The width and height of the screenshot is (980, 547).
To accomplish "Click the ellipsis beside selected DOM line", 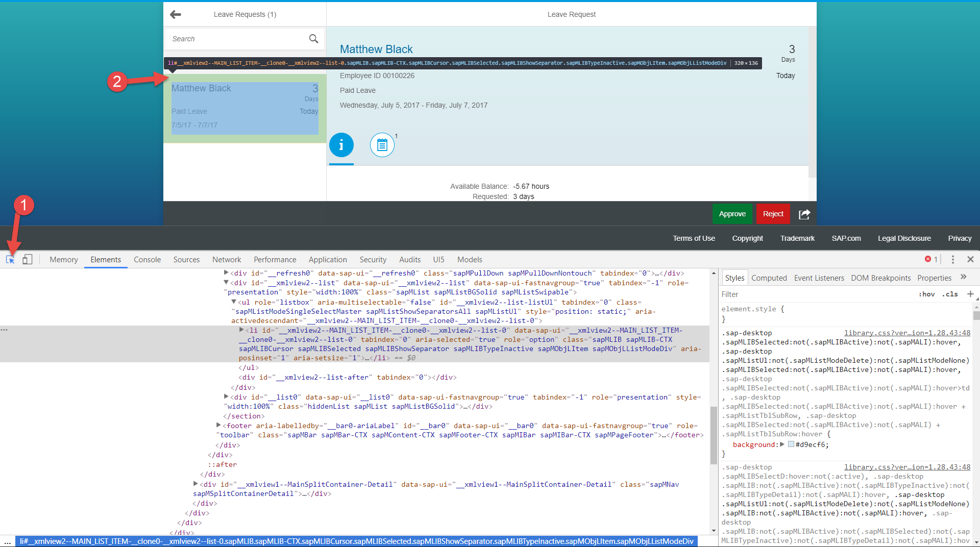I will 4,330.
